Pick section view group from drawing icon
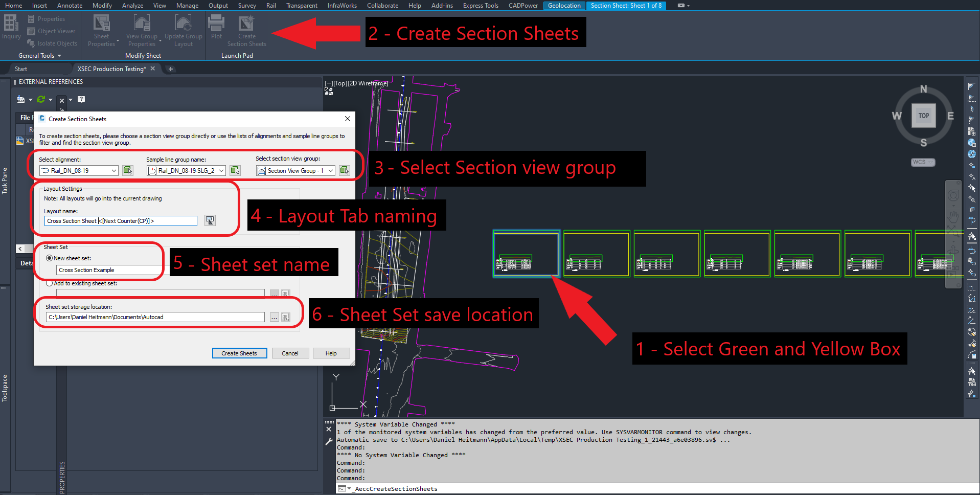Image resolution: width=980 pixels, height=495 pixels. coord(345,170)
